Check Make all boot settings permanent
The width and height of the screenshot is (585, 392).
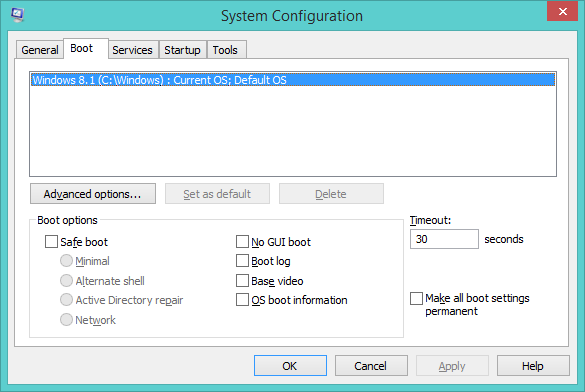coord(416,298)
